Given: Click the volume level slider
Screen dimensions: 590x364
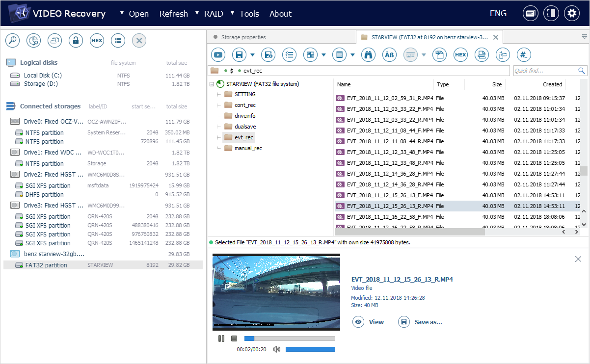Looking at the screenshot, I should [310, 349].
